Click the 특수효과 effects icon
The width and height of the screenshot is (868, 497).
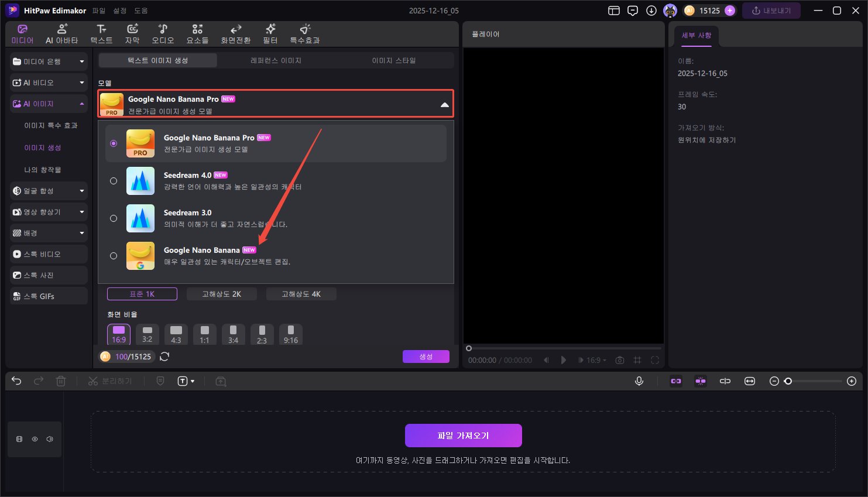(304, 34)
